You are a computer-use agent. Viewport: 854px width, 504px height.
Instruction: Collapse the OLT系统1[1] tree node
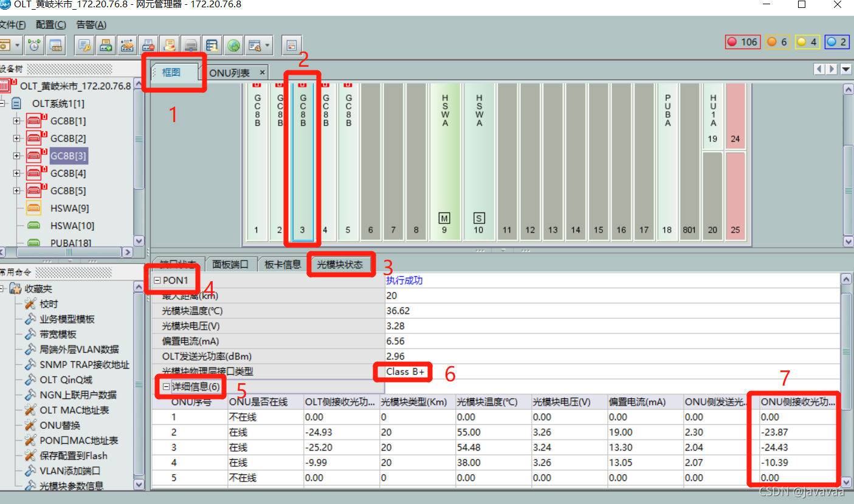click(2, 104)
